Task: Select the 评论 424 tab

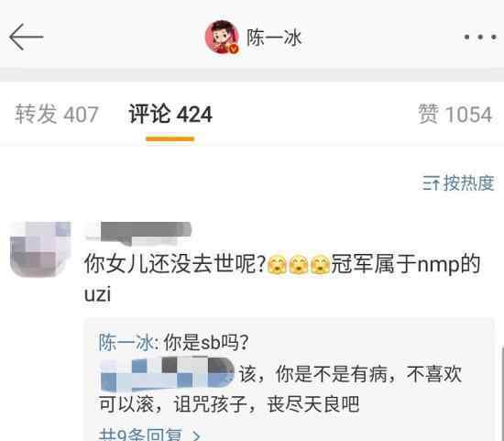Action: pyautogui.click(x=170, y=115)
